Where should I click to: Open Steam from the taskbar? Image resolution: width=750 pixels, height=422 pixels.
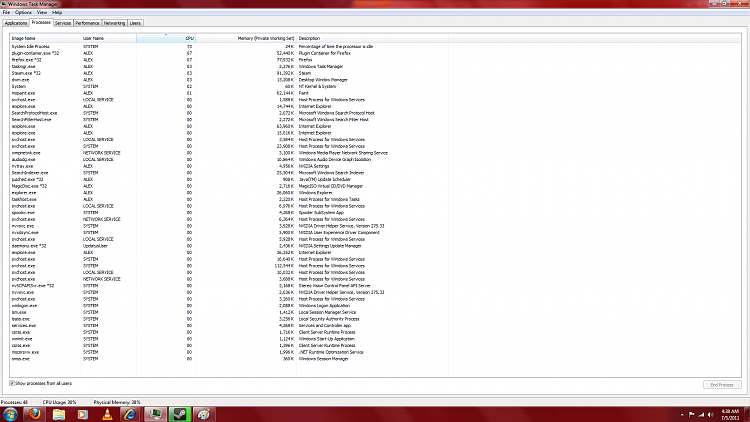pos(180,414)
